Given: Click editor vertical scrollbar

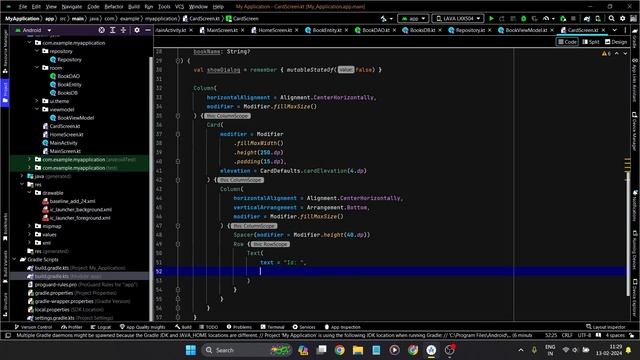Looking at the screenshot, I should tap(627, 233).
